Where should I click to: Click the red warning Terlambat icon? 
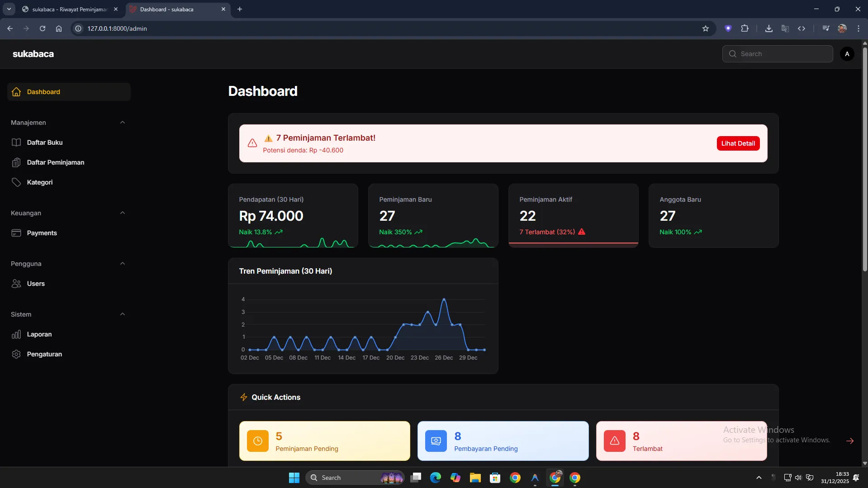[614, 441]
